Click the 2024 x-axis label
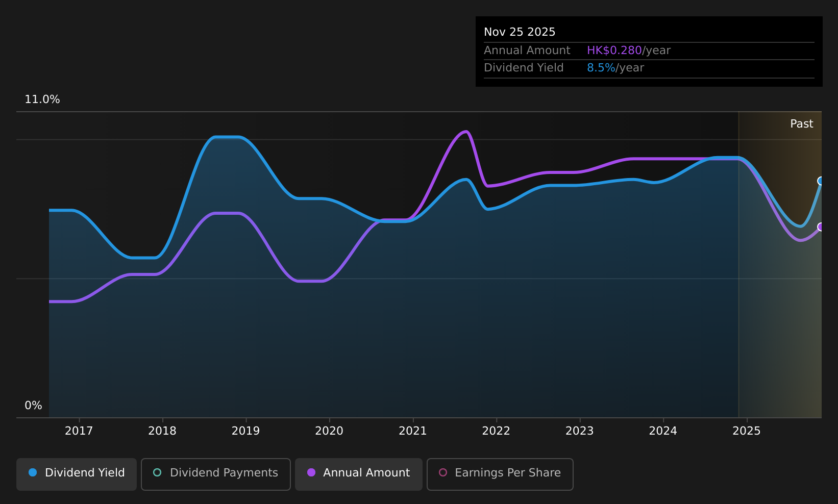838x504 pixels. tap(663, 431)
